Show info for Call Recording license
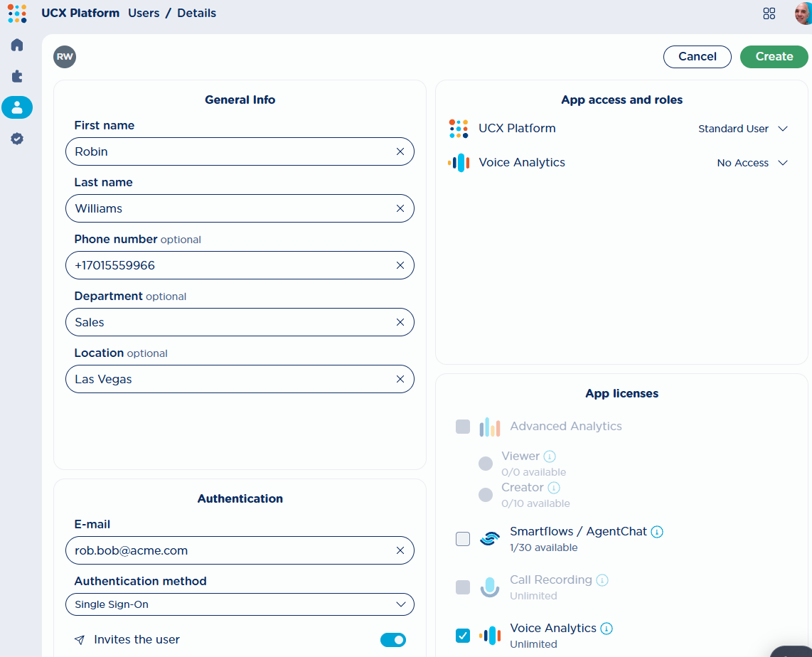 (602, 580)
